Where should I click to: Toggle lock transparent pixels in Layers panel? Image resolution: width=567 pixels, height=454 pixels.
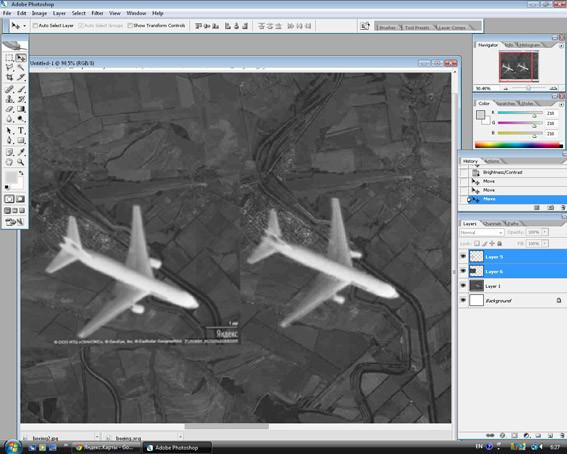coord(477,244)
